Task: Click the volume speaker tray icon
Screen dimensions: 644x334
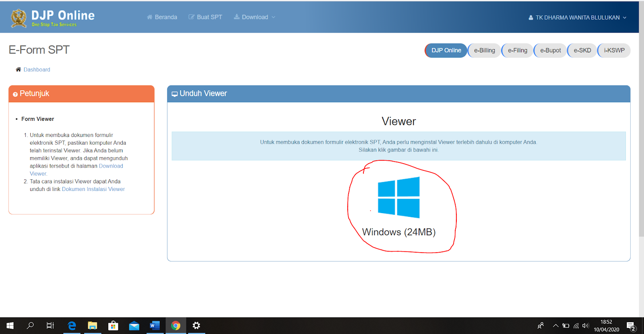Action: tap(586, 326)
